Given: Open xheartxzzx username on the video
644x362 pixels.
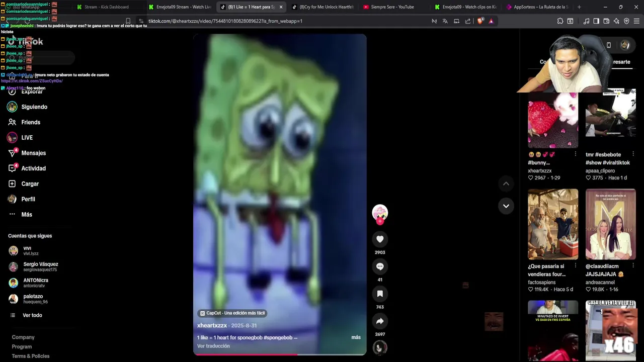Looking at the screenshot, I should tap(212, 325).
